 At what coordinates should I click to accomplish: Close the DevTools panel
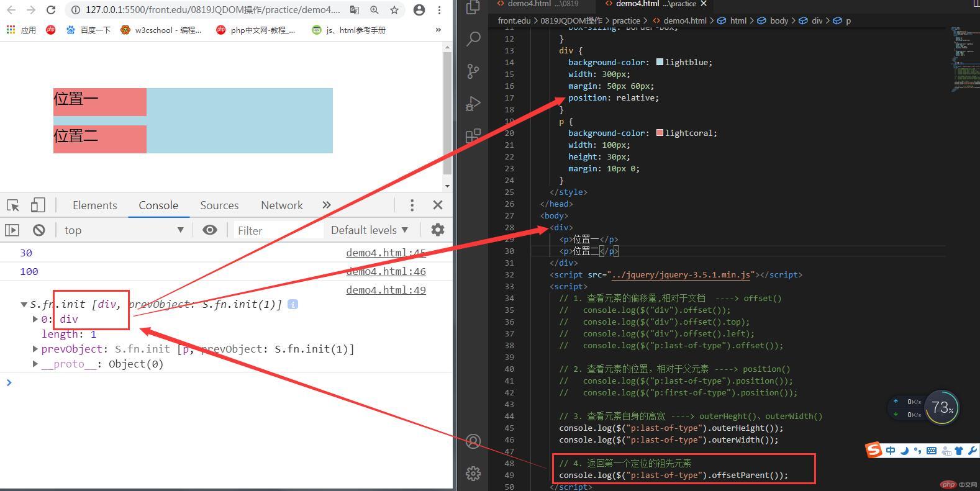(x=438, y=205)
